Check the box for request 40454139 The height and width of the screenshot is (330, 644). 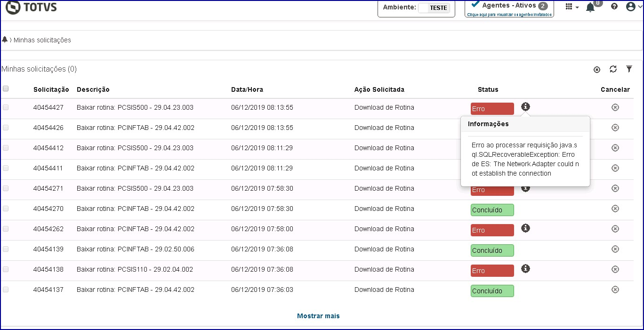[6, 249]
